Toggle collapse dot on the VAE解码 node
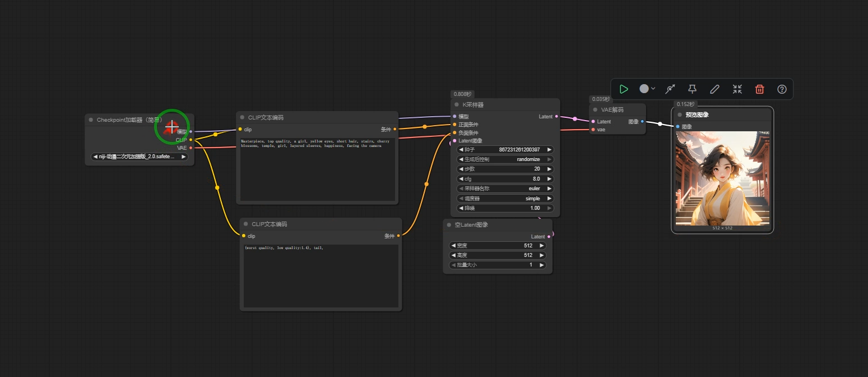The width and height of the screenshot is (868, 377). (x=596, y=110)
